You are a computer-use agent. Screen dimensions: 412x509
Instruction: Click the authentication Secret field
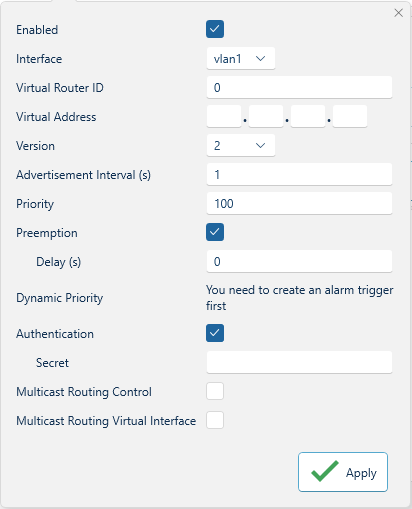click(299, 362)
